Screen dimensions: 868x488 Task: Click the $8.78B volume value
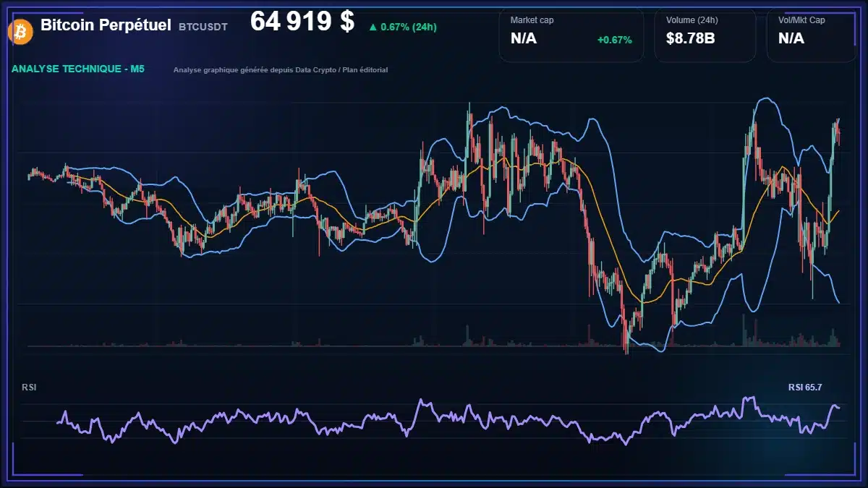coord(690,38)
